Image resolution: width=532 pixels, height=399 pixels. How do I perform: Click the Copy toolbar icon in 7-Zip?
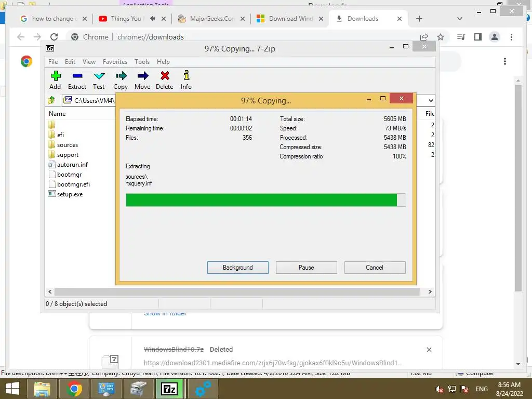click(x=121, y=80)
